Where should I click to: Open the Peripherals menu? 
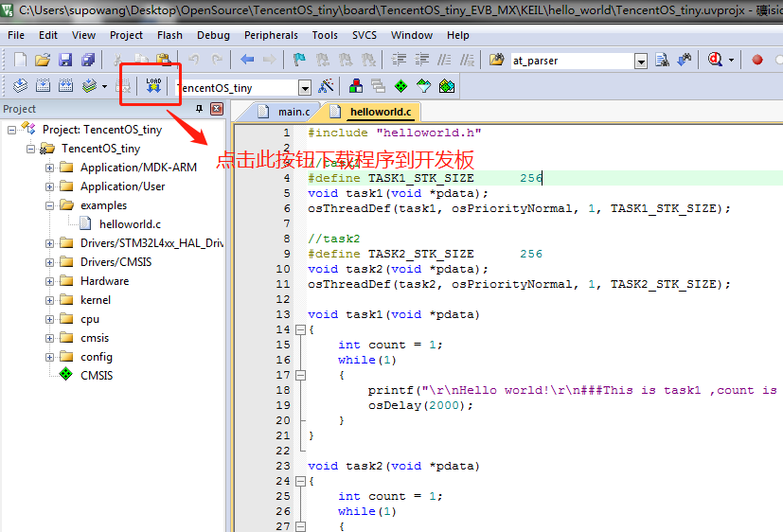(271, 35)
